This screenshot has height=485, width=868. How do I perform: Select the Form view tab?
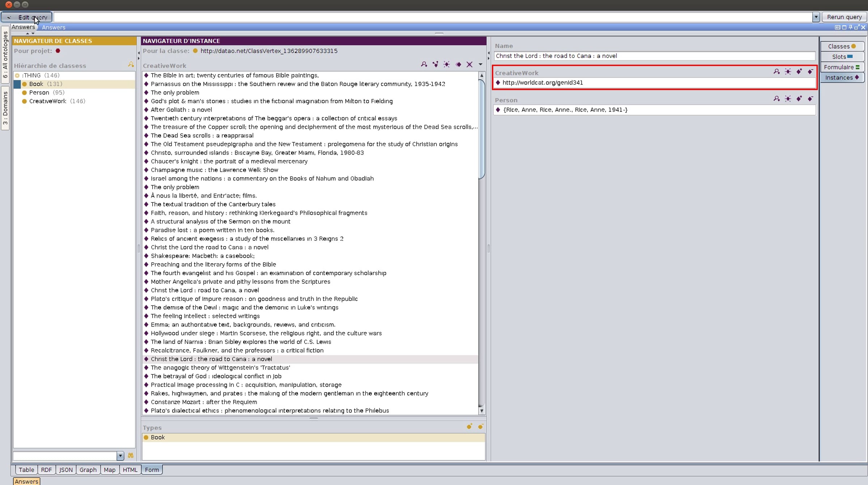(x=152, y=470)
